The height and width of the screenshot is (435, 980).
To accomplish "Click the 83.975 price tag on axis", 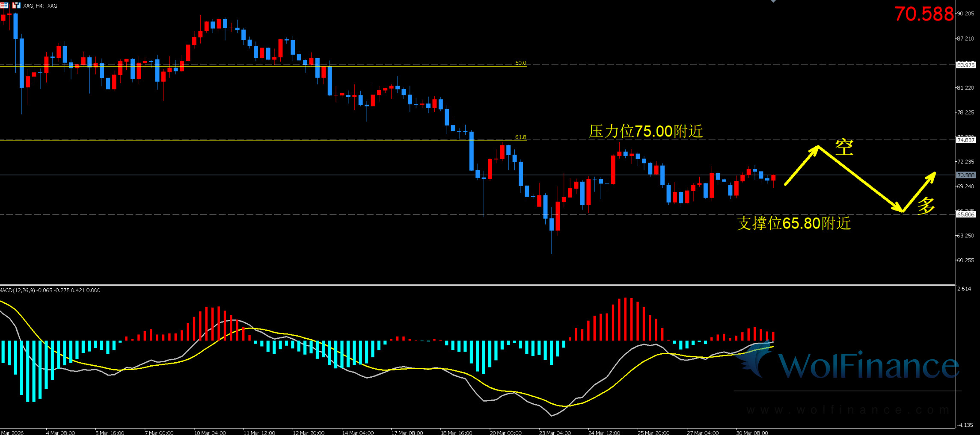I will (965, 65).
